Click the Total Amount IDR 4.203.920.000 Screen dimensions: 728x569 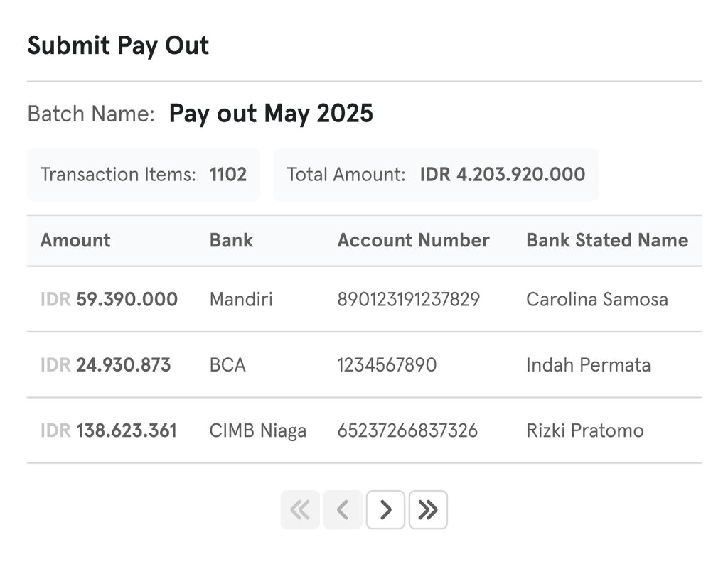click(503, 174)
